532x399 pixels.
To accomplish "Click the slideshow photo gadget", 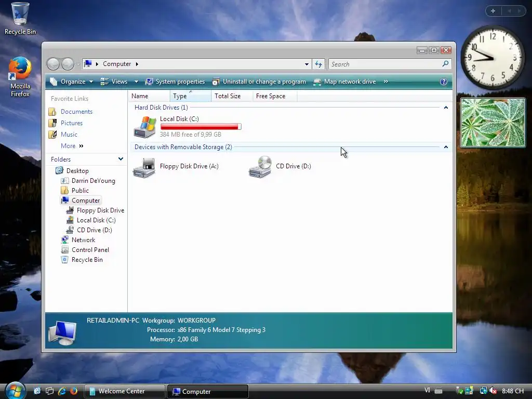I will coord(493,123).
